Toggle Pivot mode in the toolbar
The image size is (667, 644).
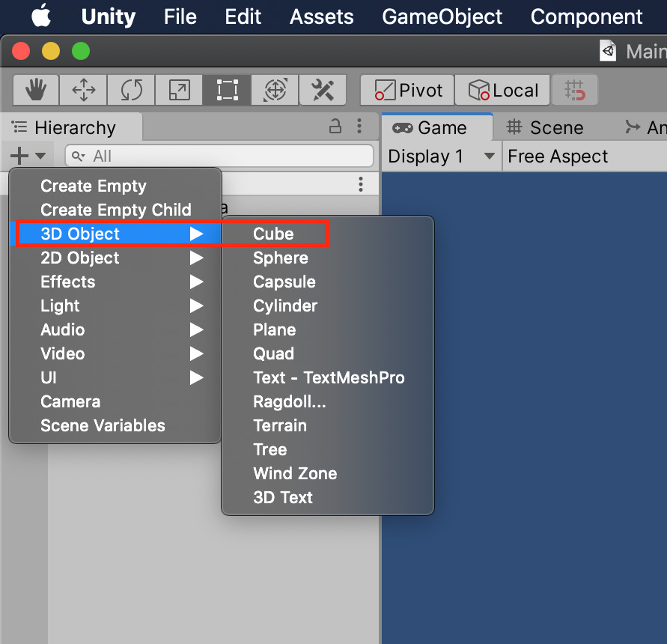[x=406, y=90]
